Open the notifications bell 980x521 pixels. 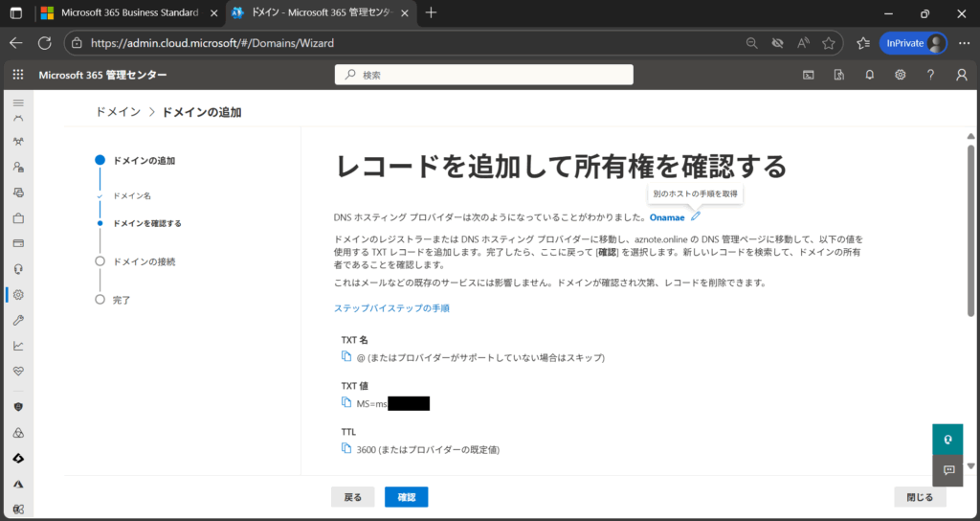869,75
